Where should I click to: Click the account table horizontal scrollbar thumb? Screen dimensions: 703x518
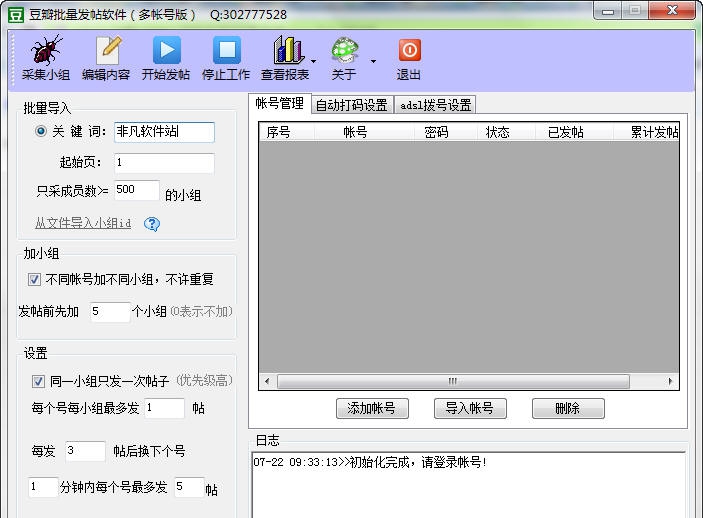(453, 382)
